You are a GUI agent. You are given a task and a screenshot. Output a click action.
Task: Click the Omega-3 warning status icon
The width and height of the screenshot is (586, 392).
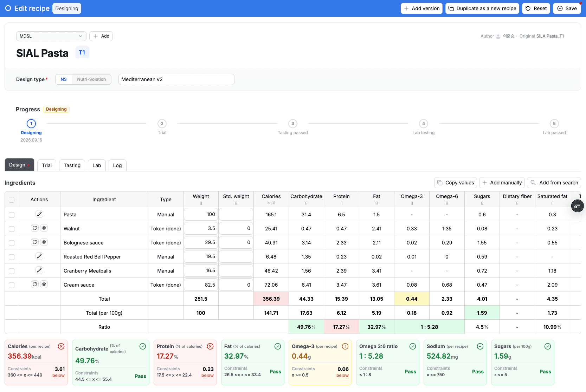pos(345,346)
